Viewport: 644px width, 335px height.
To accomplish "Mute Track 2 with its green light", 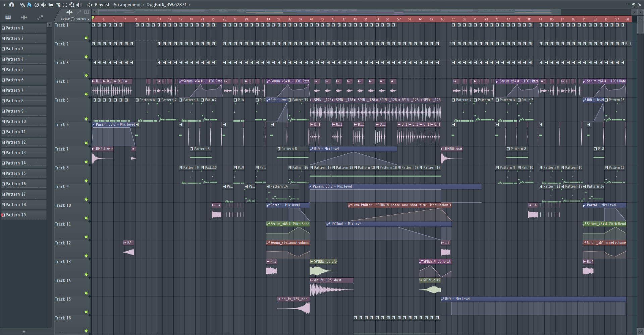I will pos(86,57).
